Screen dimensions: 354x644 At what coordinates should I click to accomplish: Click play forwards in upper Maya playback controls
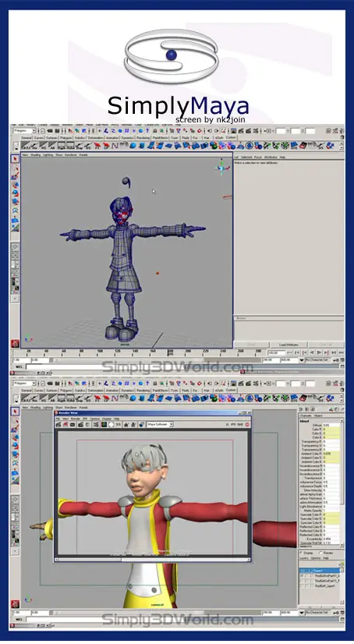tap(319, 352)
